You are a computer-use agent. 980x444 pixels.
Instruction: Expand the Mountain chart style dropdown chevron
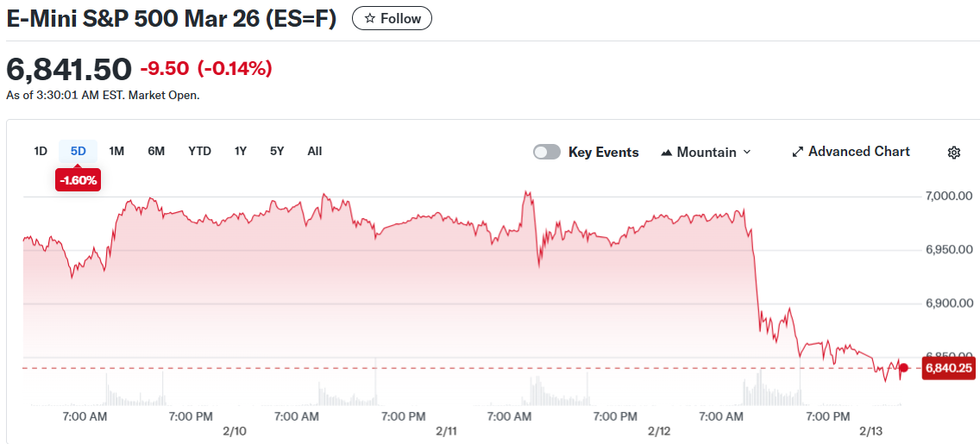pos(747,152)
